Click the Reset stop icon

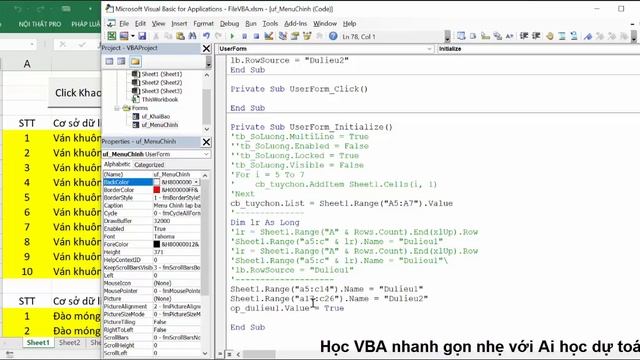256,36
